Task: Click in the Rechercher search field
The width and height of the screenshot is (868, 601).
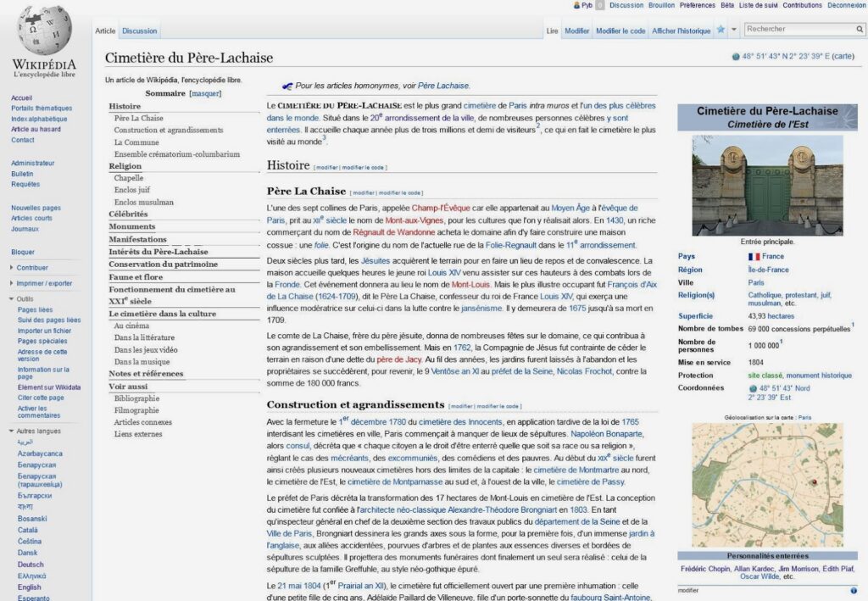Action: 795,30
